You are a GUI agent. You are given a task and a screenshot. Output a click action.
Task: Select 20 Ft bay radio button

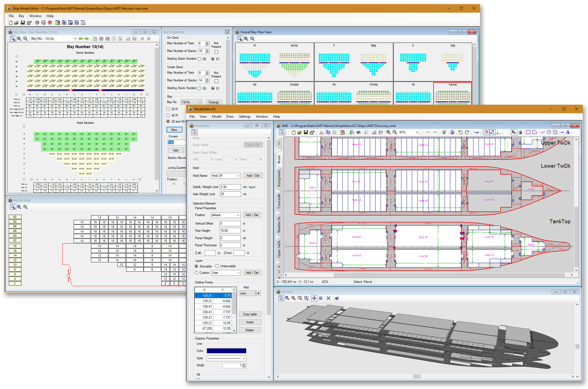168,109
